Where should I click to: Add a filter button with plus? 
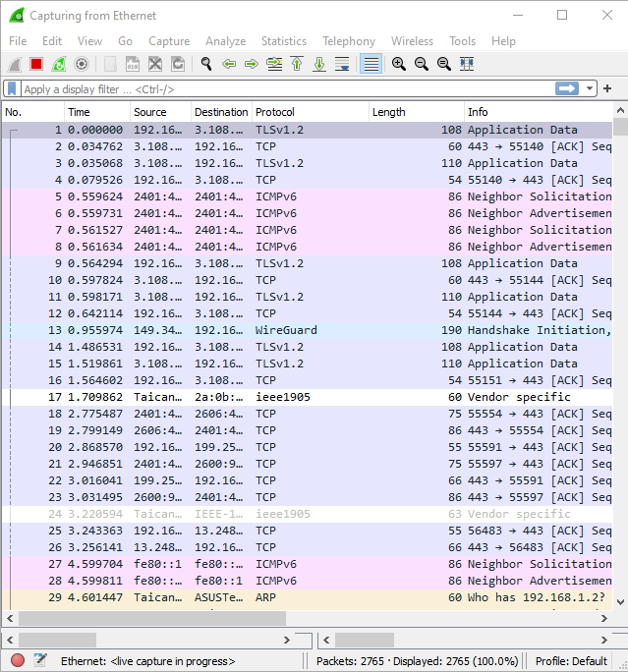[607, 88]
